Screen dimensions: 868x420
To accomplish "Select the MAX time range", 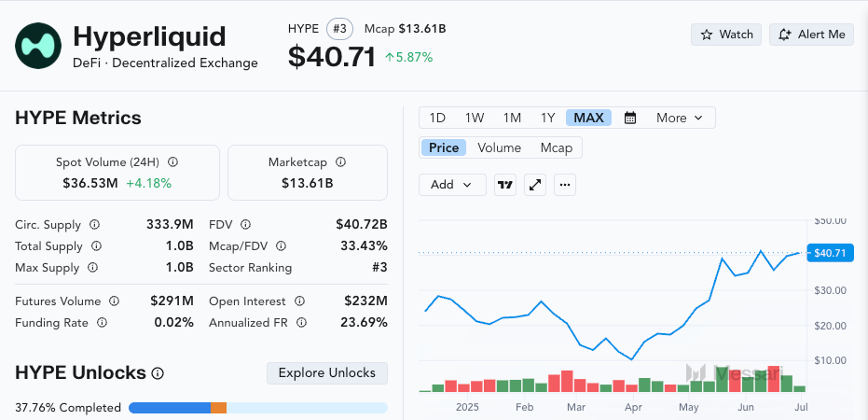I will pyautogui.click(x=588, y=118).
